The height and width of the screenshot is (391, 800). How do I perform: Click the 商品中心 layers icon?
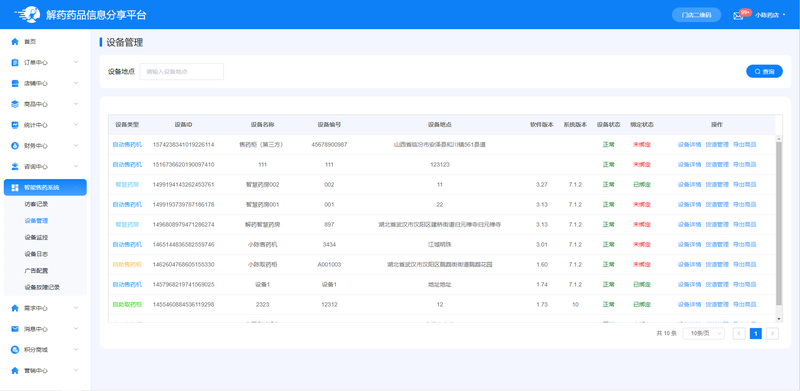point(15,104)
